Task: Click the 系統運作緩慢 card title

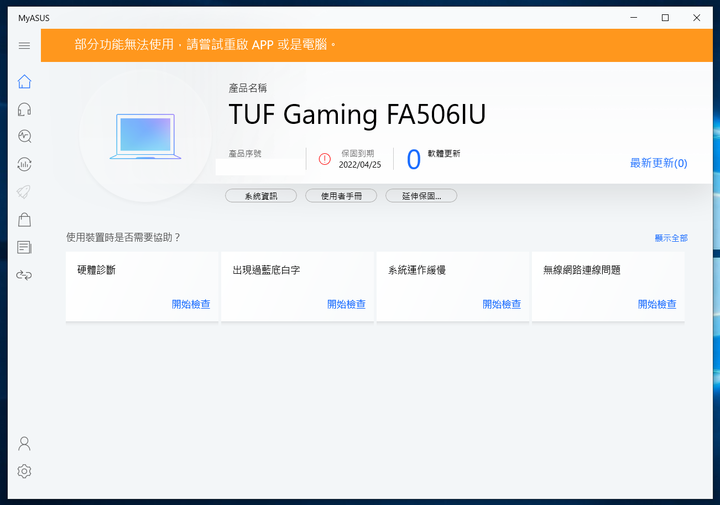Action: pyautogui.click(x=417, y=270)
